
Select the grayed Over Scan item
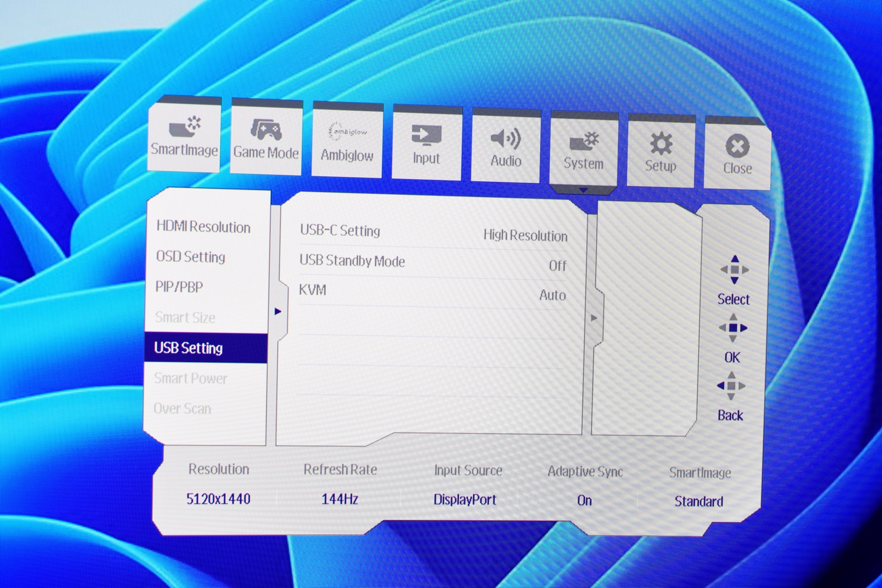[x=182, y=408]
